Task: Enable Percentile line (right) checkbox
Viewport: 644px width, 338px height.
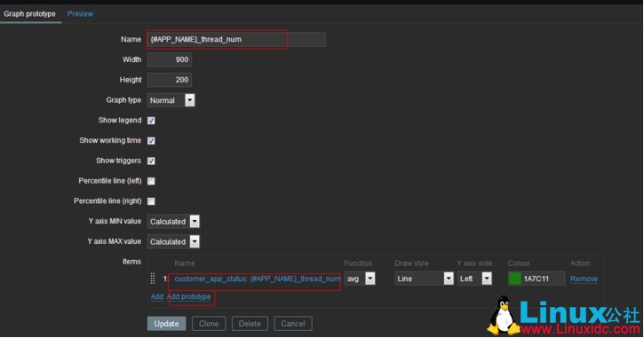Action: (151, 201)
